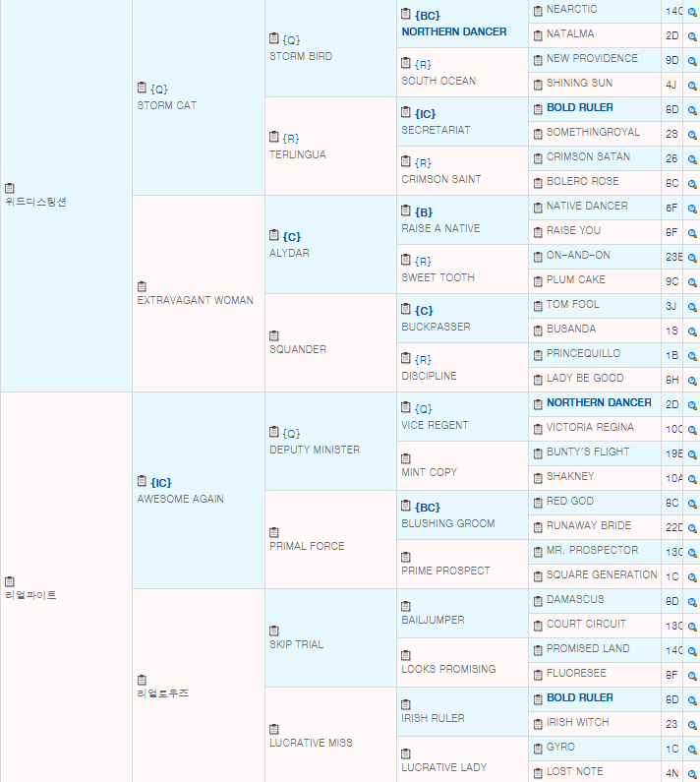Image resolution: width=700 pixels, height=782 pixels.
Task: Click the {B} tag above RAISE A NATIVE
Action: (x=424, y=212)
